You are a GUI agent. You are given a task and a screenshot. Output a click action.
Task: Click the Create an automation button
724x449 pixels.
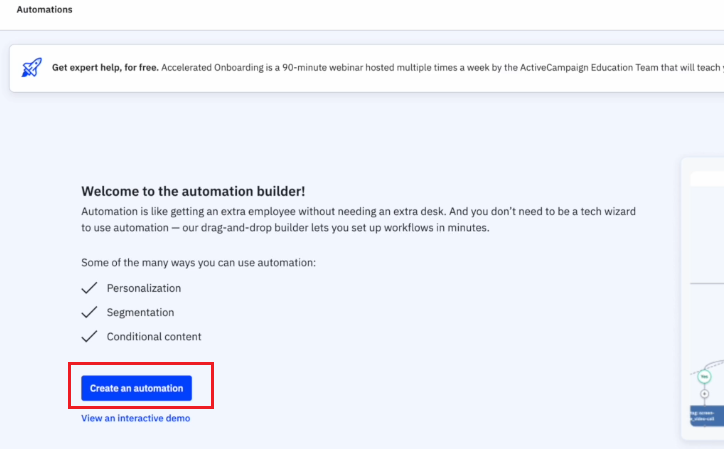click(136, 388)
